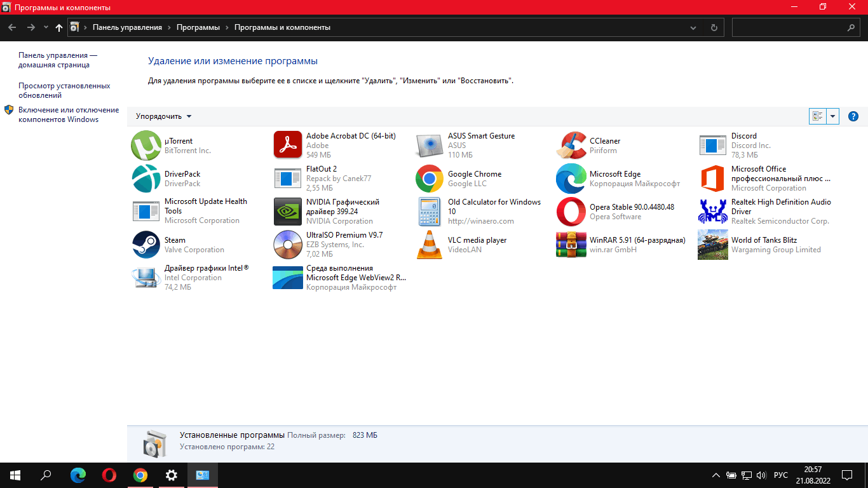
Task: Select the "Valve Corporation" publisher text
Action: coord(194,250)
